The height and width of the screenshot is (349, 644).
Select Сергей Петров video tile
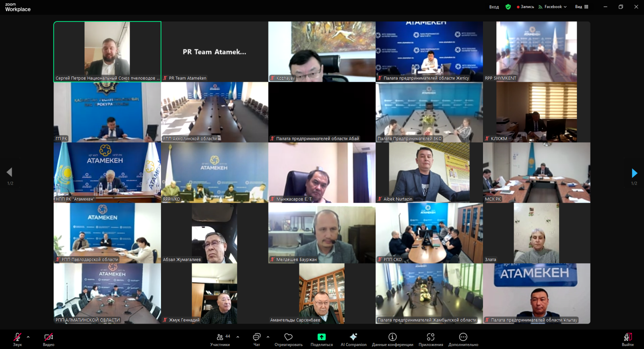point(107,52)
